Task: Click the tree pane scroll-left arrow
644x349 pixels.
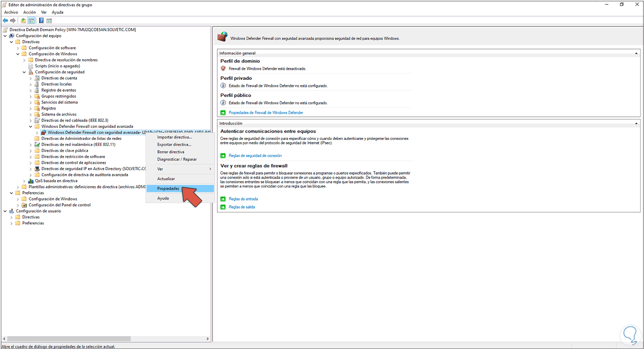Action: [4, 339]
